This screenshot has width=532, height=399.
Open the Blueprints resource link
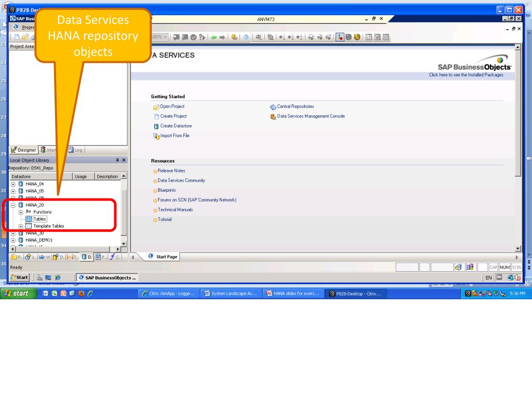pos(167,190)
